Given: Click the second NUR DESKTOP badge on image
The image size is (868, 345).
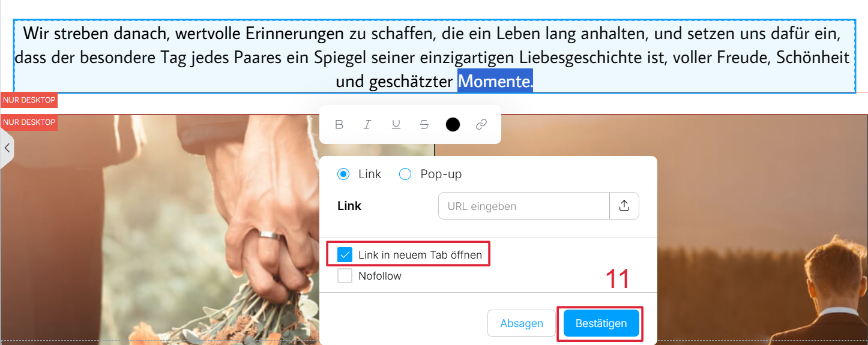Looking at the screenshot, I should [x=29, y=122].
